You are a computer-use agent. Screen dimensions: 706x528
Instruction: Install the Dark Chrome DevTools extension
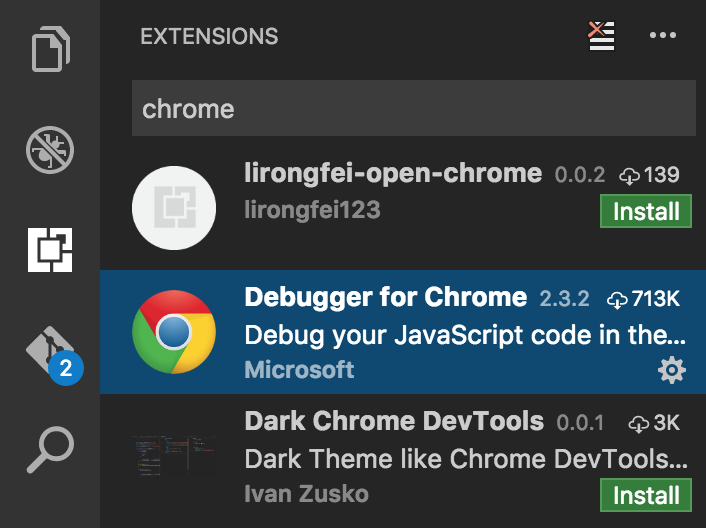646,495
